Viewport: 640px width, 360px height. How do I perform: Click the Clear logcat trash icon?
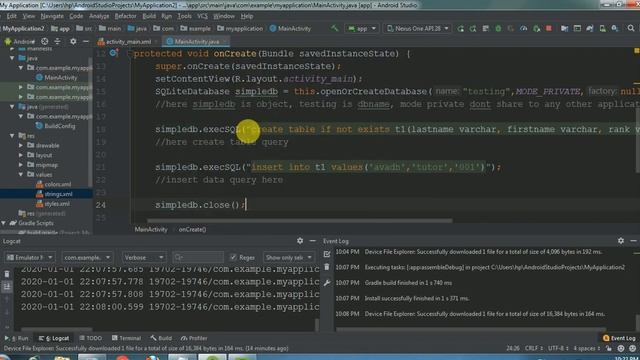pyautogui.click(x=7, y=274)
